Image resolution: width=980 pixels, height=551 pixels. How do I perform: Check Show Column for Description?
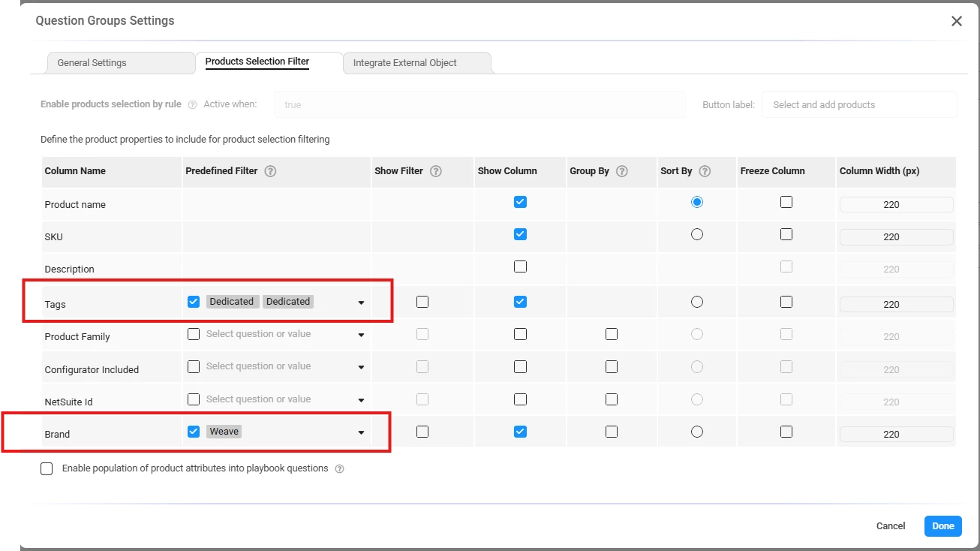pyautogui.click(x=520, y=266)
